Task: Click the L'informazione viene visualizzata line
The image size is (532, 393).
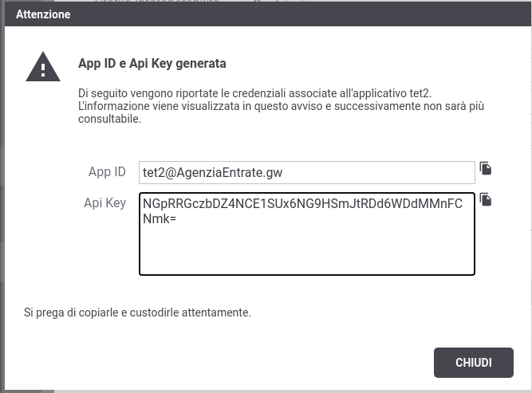Action: [281, 106]
